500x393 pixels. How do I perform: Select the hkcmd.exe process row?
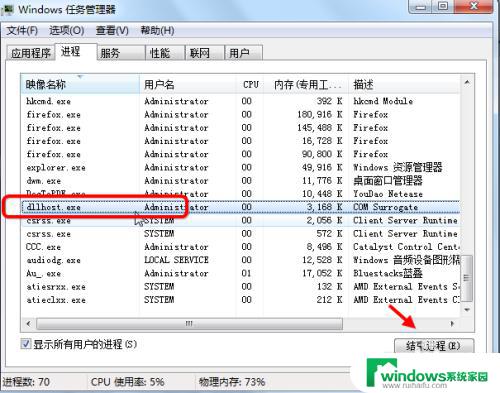pos(241,101)
